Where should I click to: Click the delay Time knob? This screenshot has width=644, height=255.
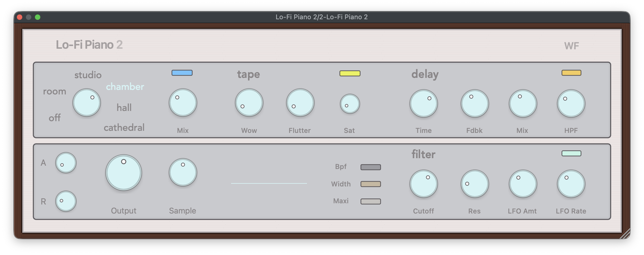[424, 103]
